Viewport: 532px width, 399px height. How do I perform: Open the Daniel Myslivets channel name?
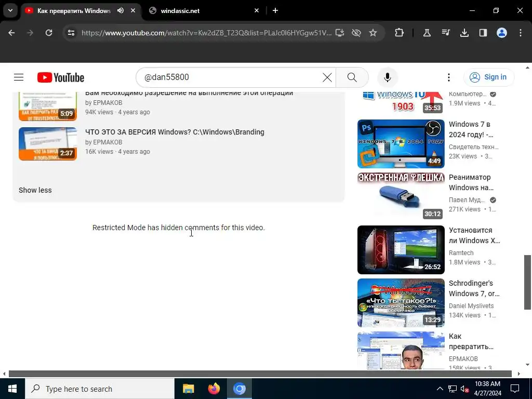click(x=471, y=305)
